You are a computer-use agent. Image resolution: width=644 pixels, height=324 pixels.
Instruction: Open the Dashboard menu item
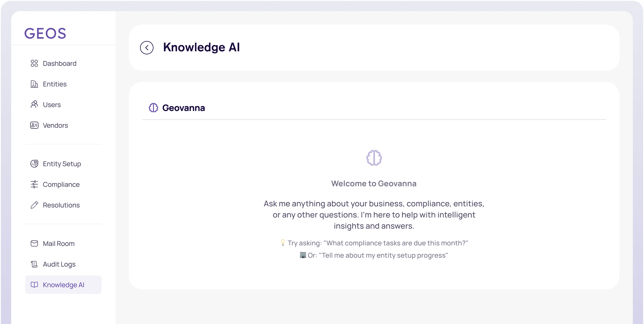pyautogui.click(x=60, y=64)
